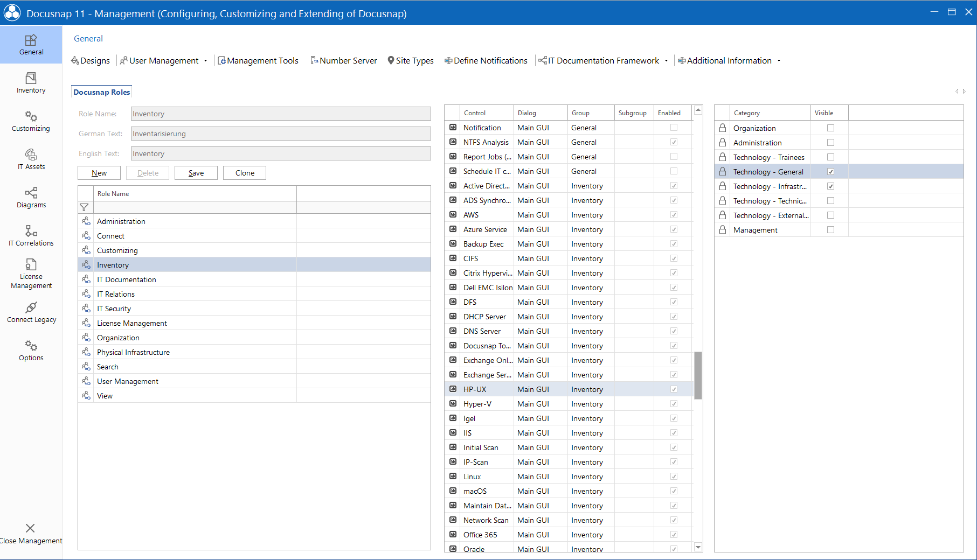The width and height of the screenshot is (977, 560).
Task: Enable the Notification control checkbox
Action: (x=674, y=127)
